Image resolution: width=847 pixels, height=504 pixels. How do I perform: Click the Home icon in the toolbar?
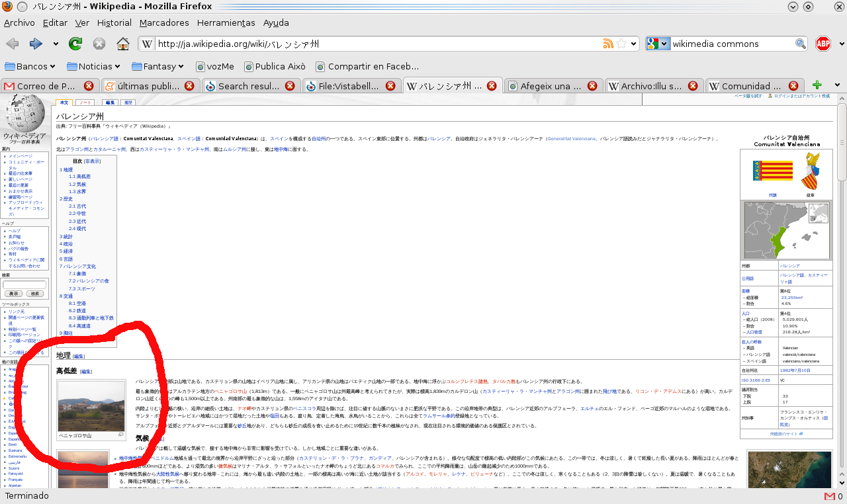pyautogui.click(x=122, y=44)
